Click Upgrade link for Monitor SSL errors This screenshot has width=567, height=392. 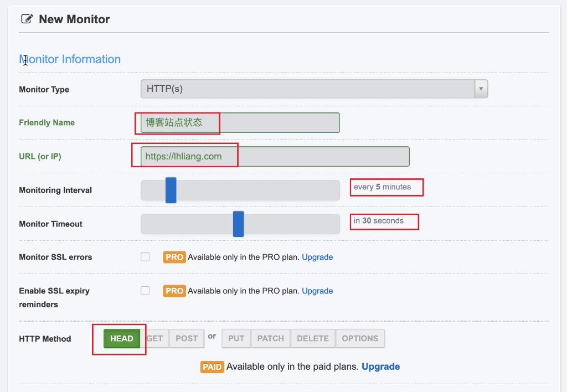click(x=317, y=257)
